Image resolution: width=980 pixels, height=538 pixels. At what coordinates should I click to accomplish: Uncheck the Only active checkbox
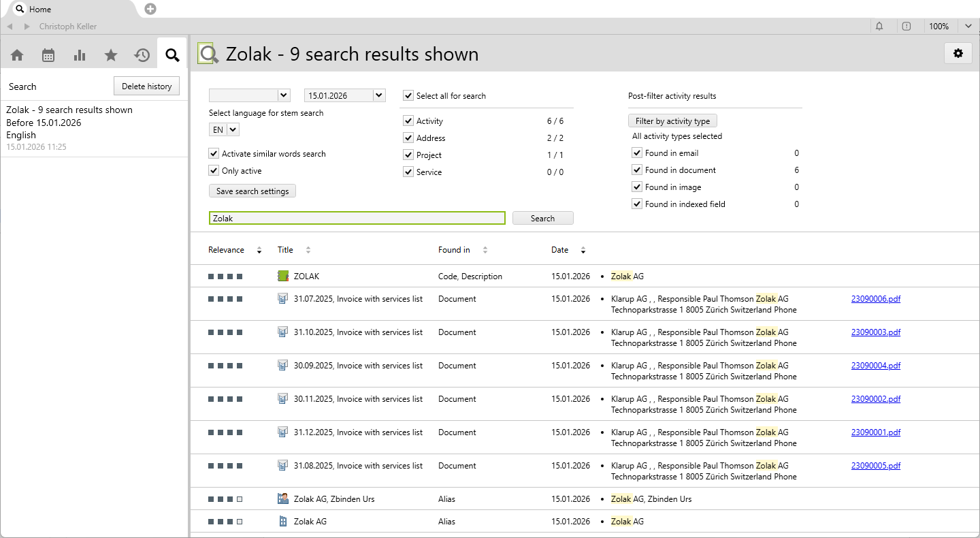pyautogui.click(x=214, y=171)
